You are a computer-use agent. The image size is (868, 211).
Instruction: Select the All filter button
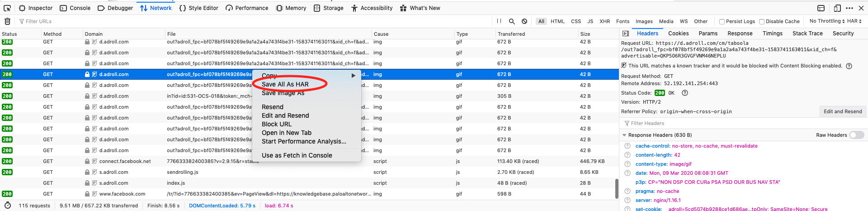[541, 21]
